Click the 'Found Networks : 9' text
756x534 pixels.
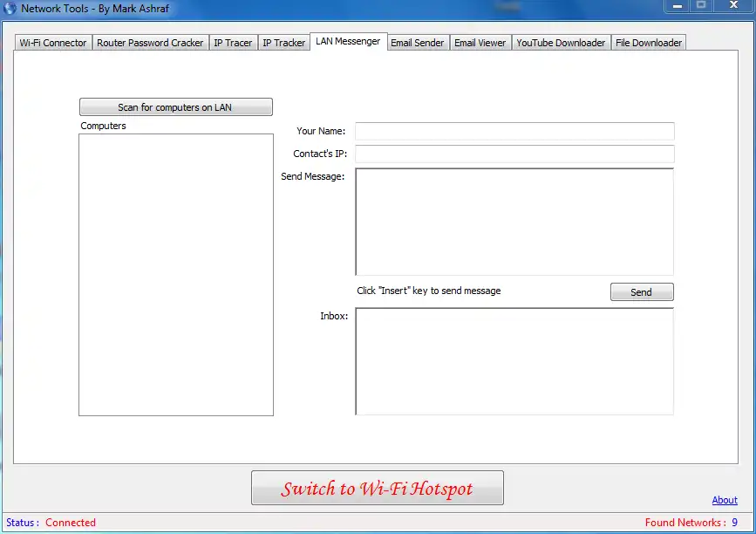coord(691,523)
